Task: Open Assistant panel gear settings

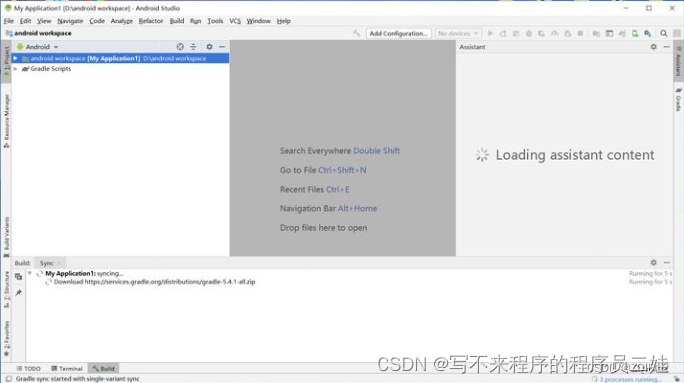Action: 653,47
